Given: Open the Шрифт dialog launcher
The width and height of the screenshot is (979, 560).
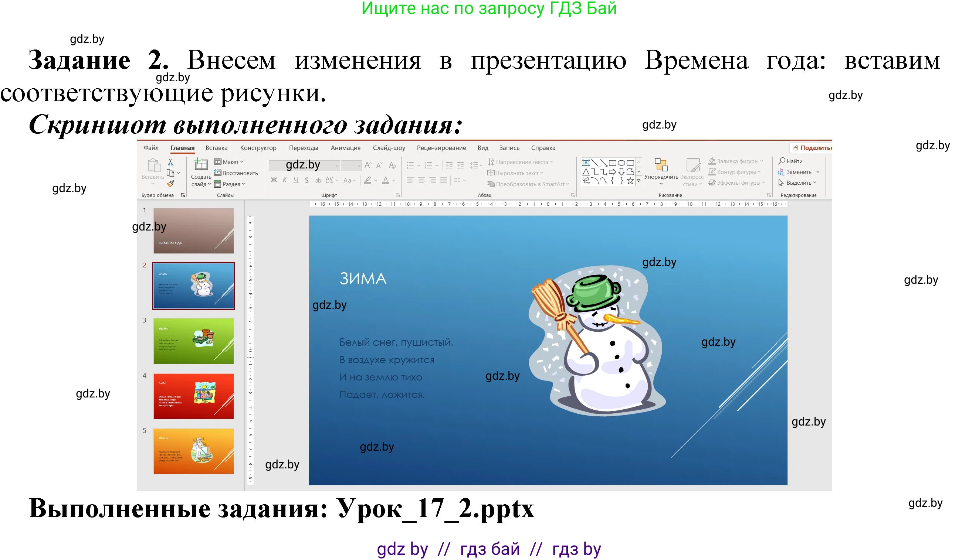Looking at the screenshot, I should (x=397, y=195).
